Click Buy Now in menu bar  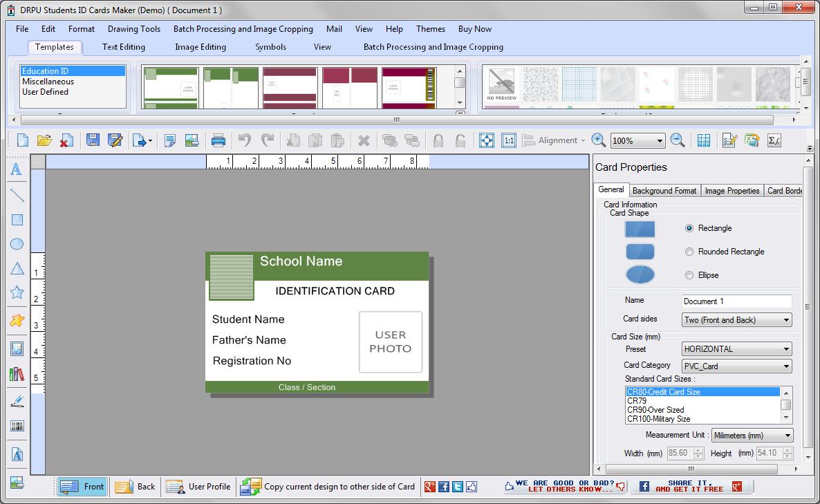[x=474, y=29]
